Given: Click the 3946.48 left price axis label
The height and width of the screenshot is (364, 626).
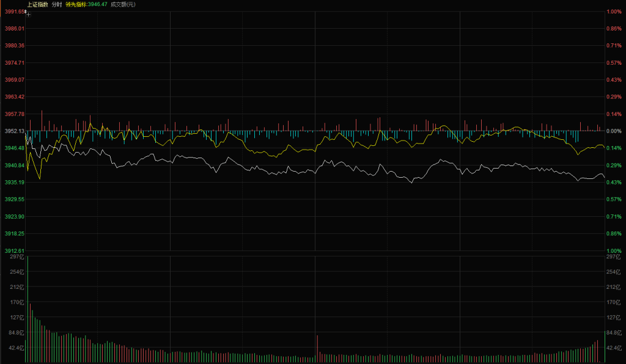Looking at the screenshot, I should tap(15, 148).
